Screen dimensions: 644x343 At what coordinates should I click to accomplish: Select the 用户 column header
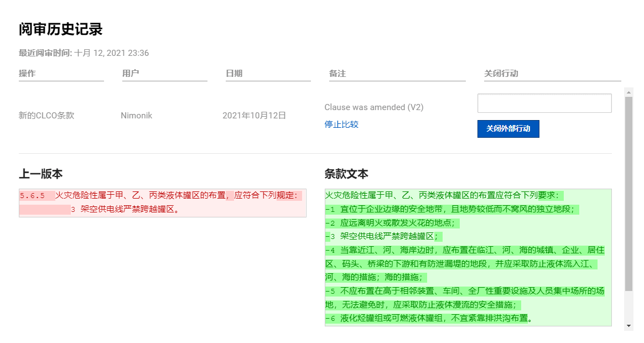click(x=131, y=74)
